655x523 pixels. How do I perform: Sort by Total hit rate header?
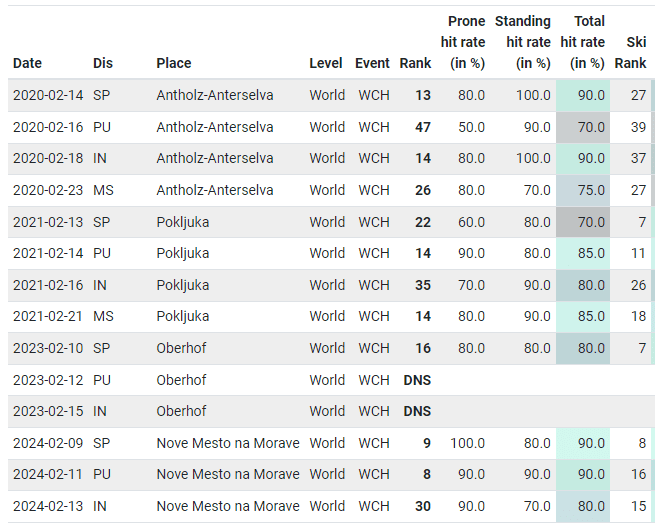(x=583, y=42)
